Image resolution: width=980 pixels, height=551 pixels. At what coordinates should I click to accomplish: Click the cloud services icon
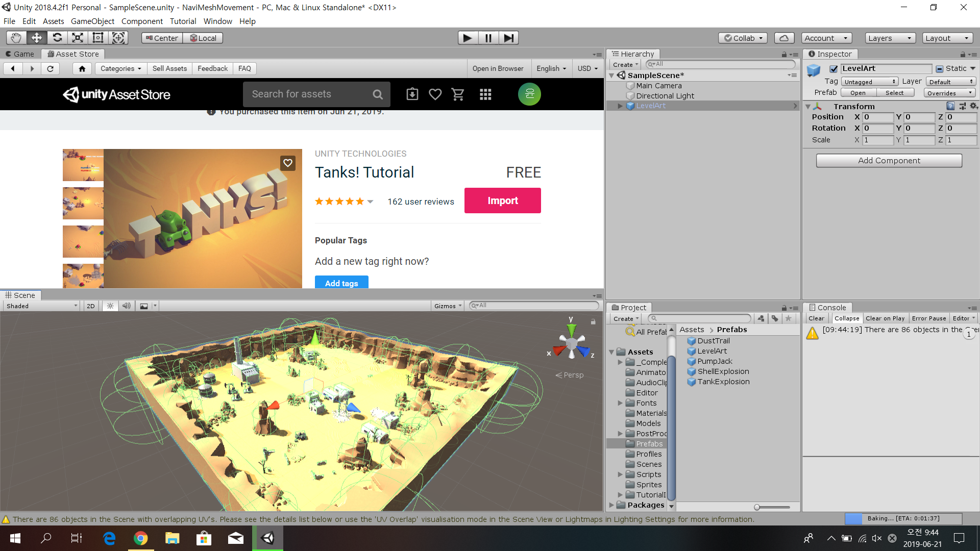point(784,38)
